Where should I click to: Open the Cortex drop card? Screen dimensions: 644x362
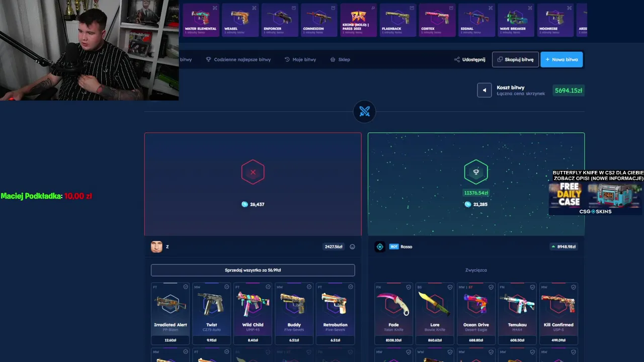(x=437, y=20)
